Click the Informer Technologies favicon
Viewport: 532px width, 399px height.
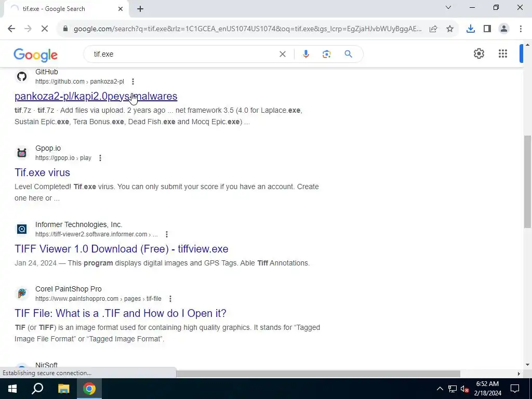22,229
